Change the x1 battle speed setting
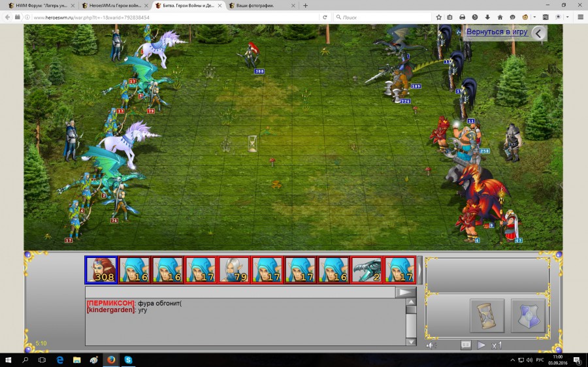Viewport: 588px width, 367px height. coord(497,345)
